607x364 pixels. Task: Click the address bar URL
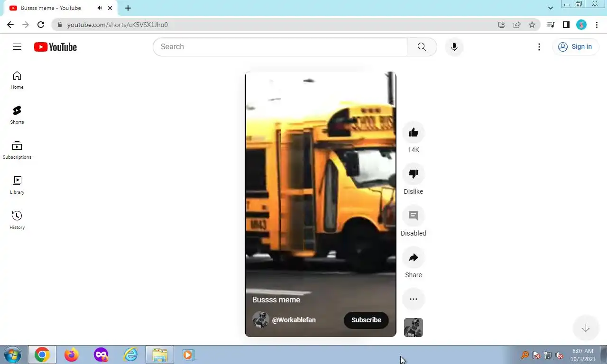118,25
